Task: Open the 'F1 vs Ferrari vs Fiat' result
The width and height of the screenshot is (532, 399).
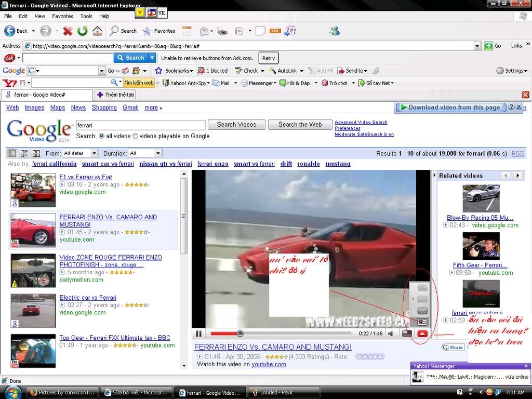Action: point(86,177)
